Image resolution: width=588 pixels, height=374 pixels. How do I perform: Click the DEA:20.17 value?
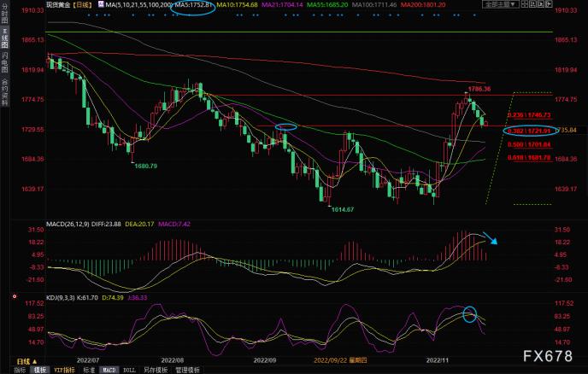(x=139, y=224)
